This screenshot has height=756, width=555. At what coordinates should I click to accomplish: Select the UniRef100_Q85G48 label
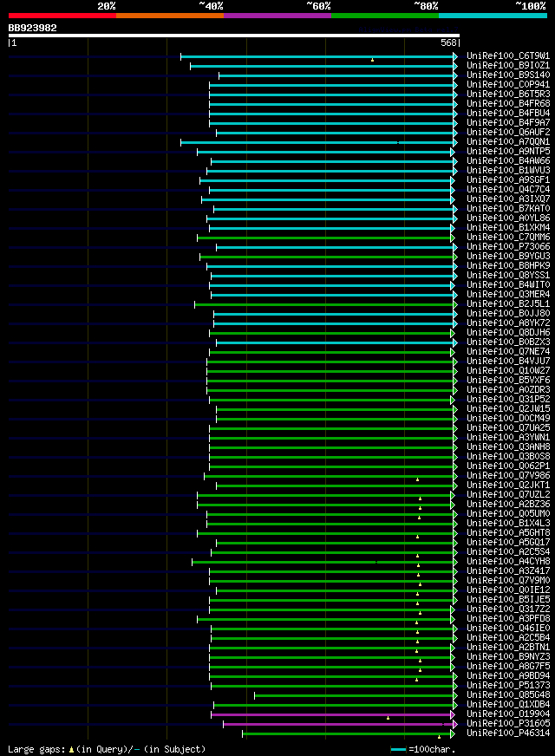click(x=508, y=694)
